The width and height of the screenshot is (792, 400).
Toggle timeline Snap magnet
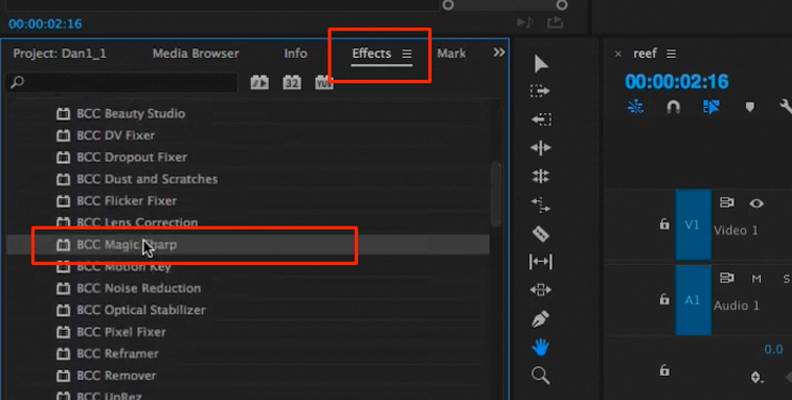click(x=673, y=107)
